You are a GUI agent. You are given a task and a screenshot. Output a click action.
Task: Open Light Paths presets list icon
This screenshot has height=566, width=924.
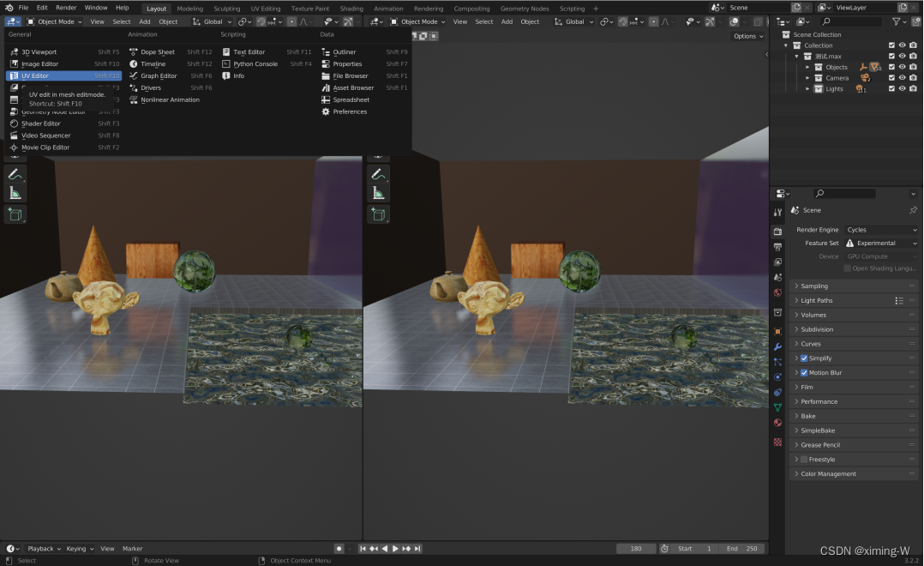click(x=899, y=301)
